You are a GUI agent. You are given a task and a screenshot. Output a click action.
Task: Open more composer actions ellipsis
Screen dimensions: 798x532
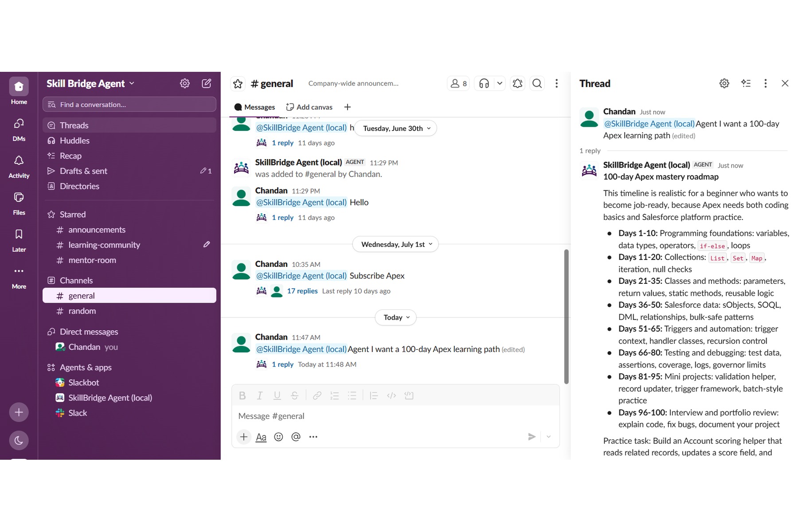(x=313, y=437)
